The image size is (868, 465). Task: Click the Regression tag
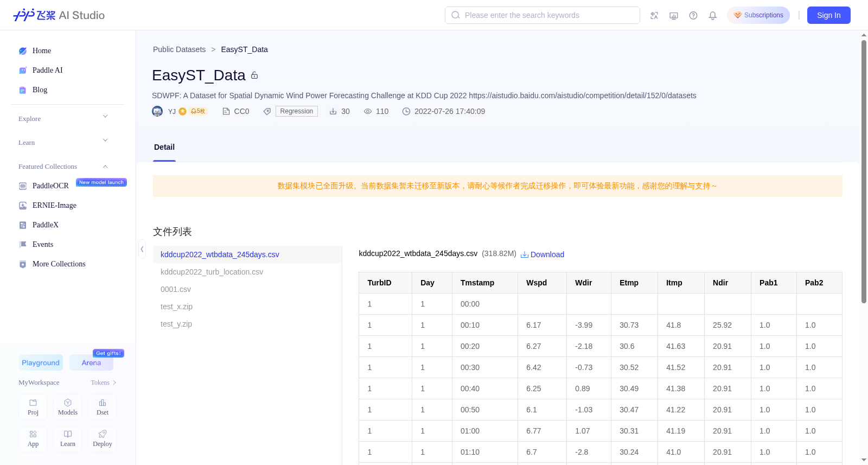pos(297,111)
